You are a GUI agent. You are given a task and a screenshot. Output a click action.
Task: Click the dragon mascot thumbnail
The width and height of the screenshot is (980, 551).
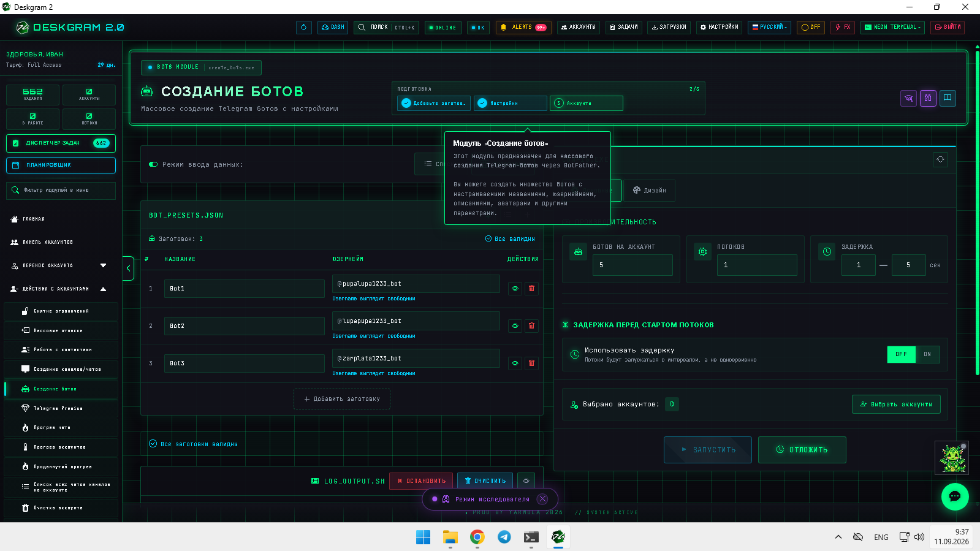pyautogui.click(x=951, y=458)
